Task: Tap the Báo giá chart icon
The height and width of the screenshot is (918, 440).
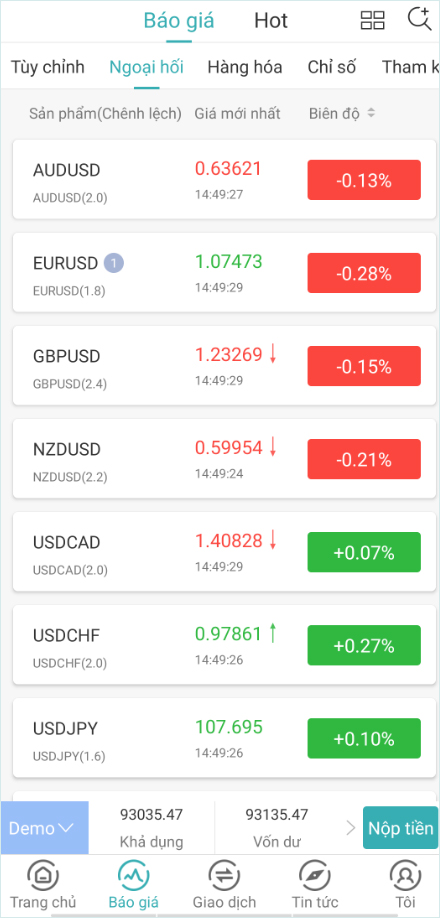Action: 133,876
